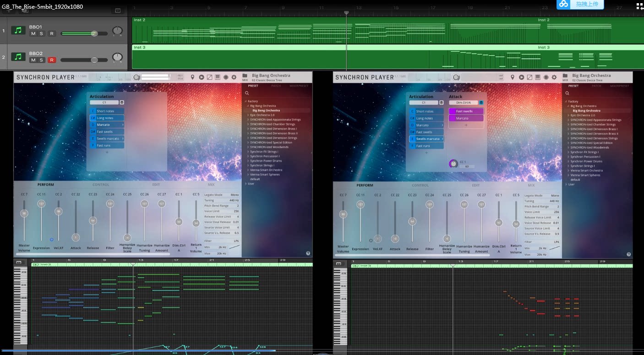Select Short notes articulation in left player

click(107, 111)
